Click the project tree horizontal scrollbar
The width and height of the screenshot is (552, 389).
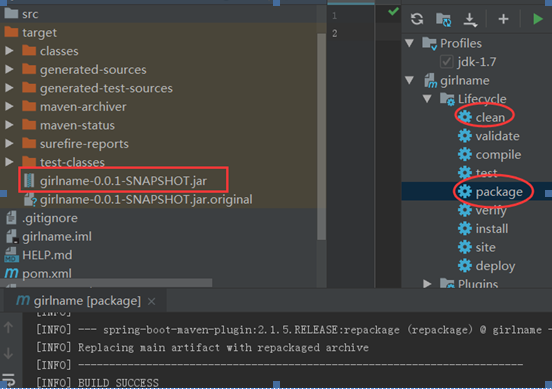pyautogui.click(x=106, y=283)
